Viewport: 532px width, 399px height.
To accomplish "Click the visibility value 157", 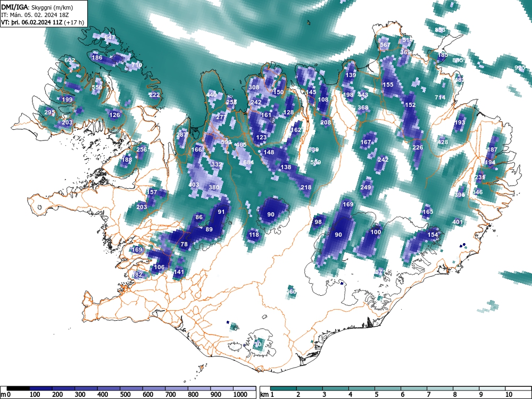I will (x=152, y=192).
